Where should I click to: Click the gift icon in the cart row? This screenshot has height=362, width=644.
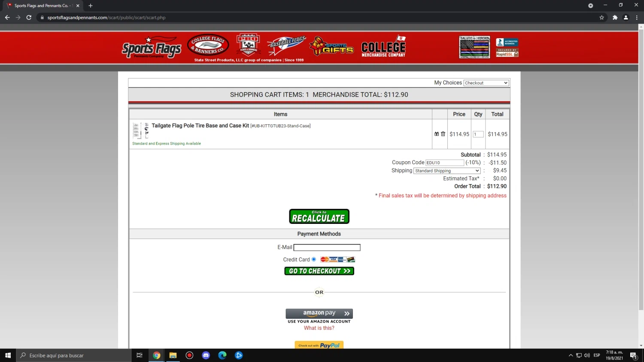(x=437, y=134)
